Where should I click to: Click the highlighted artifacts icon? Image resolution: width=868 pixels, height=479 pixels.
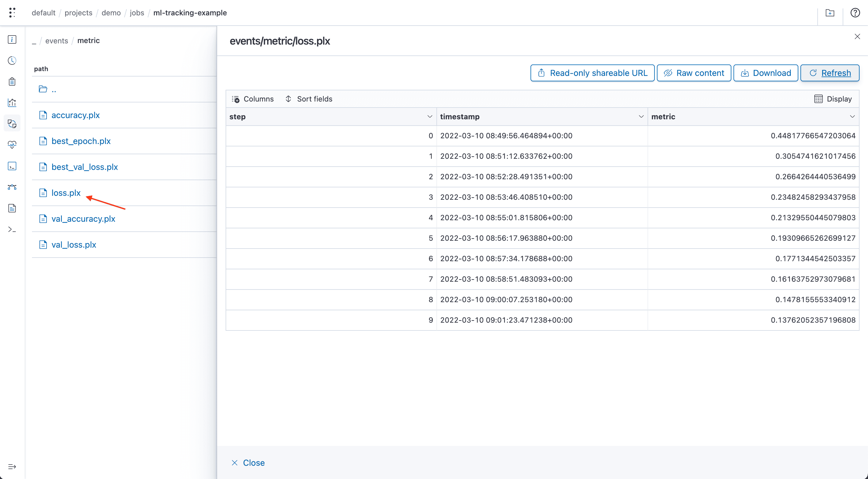pyautogui.click(x=12, y=124)
